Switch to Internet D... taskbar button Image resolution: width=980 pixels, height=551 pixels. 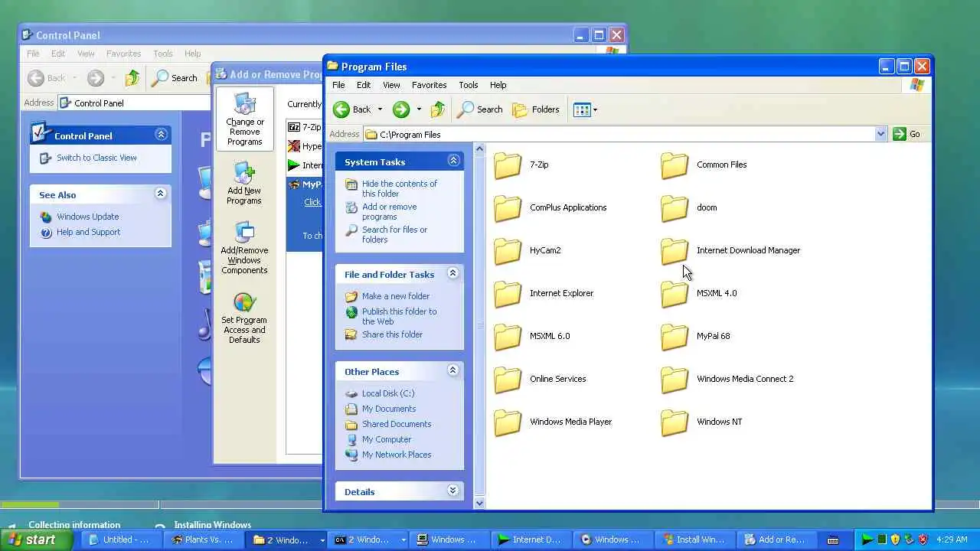coord(531,540)
